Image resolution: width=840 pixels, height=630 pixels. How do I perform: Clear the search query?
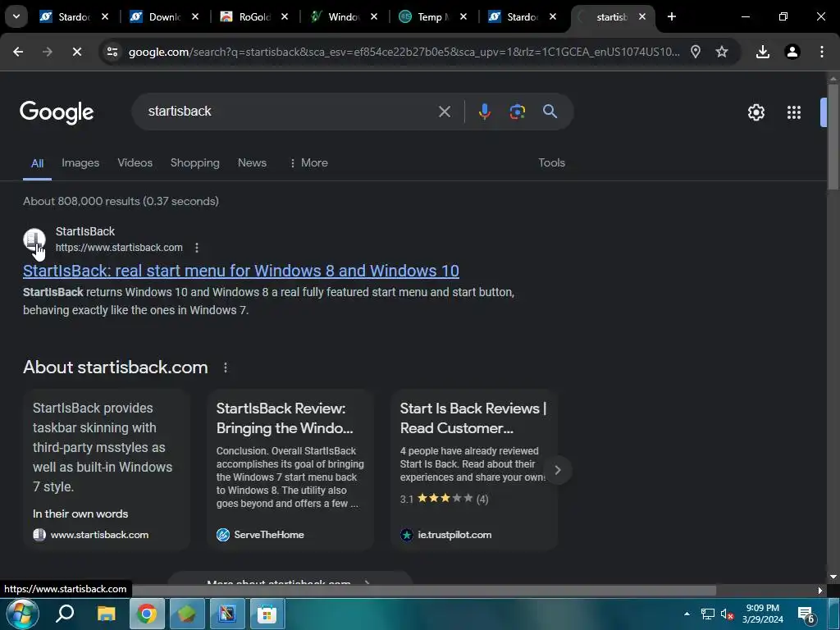point(444,112)
